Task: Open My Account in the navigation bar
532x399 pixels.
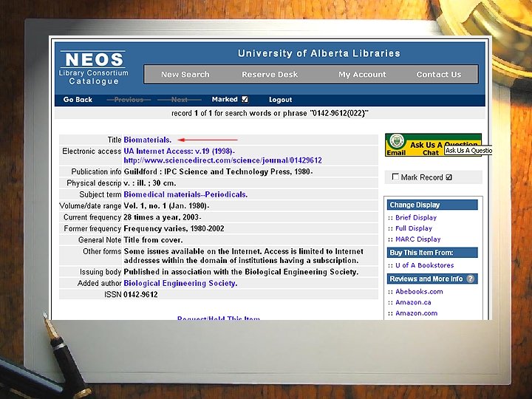Action: [362, 75]
